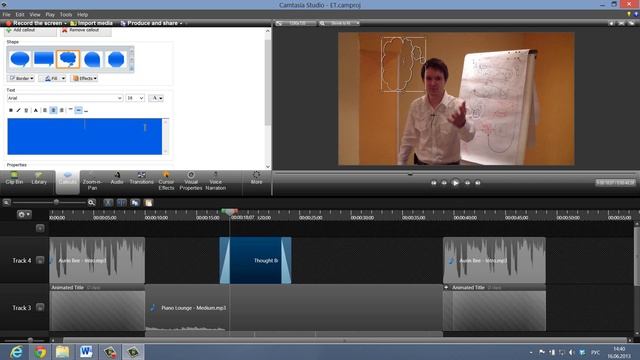
Task: Toggle text drop shadow A button
Action: point(36,110)
